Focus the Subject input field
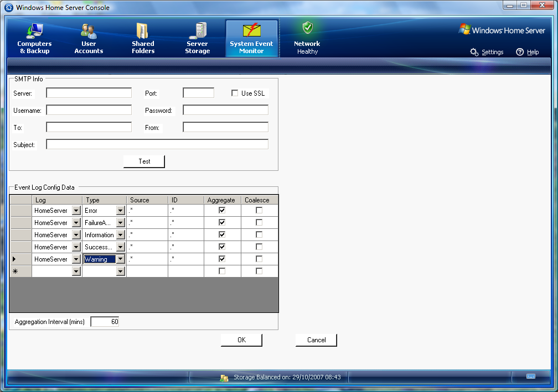 pyautogui.click(x=157, y=144)
